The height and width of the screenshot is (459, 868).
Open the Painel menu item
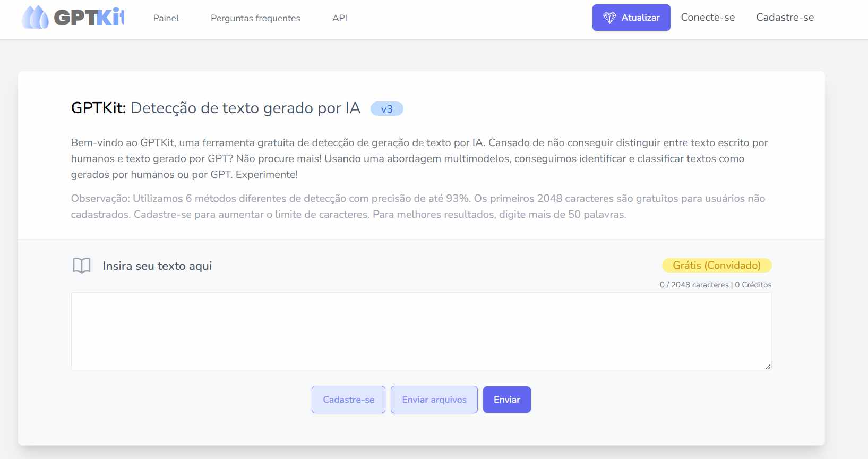click(166, 18)
